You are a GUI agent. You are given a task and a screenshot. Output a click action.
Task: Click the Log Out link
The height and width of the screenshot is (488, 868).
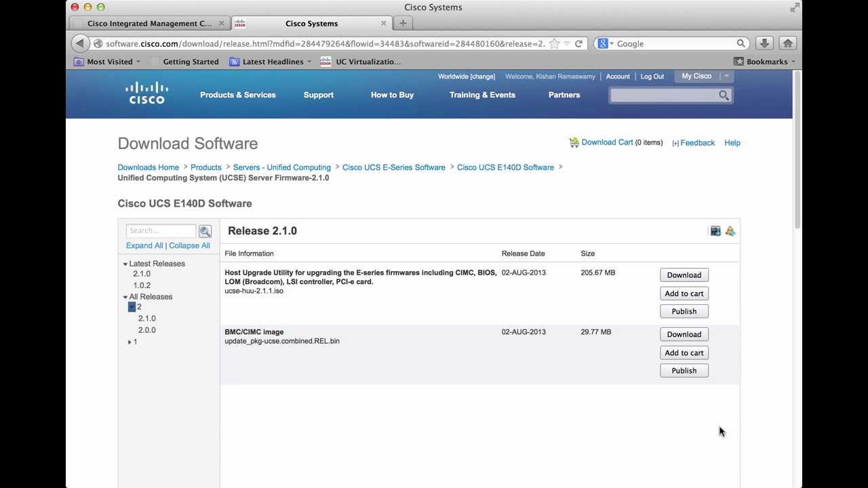652,77
